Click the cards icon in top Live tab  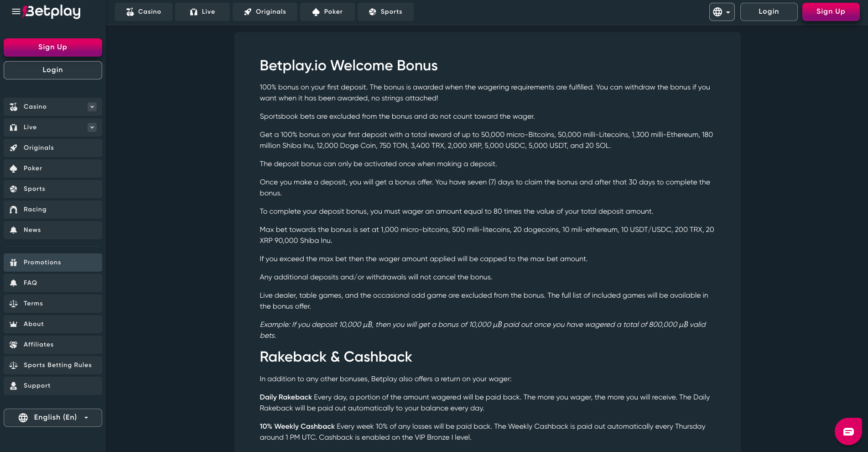[x=194, y=12]
